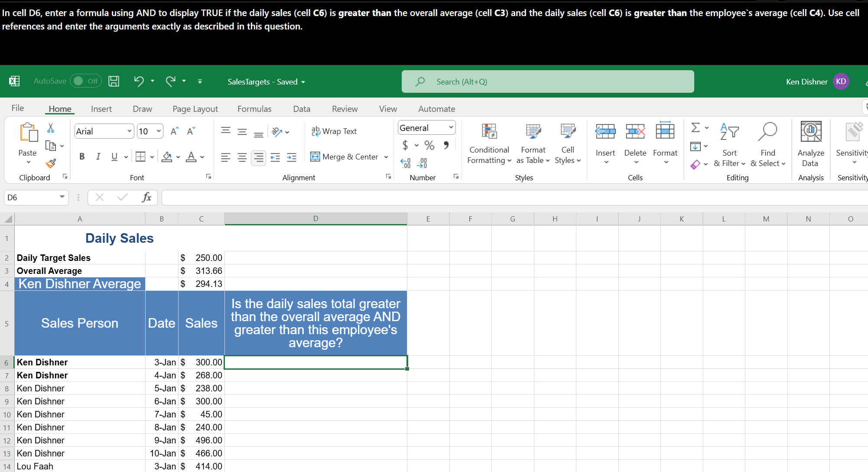Viewport: 868px width, 472px height.
Task: Click the Save workbook button
Action: (114, 81)
